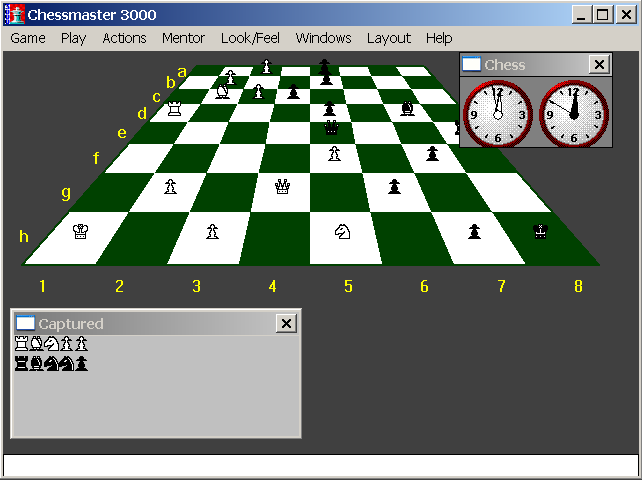This screenshot has width=642, height=480.
Task: Click the captured white knight icon
Action: coord(52,343)
